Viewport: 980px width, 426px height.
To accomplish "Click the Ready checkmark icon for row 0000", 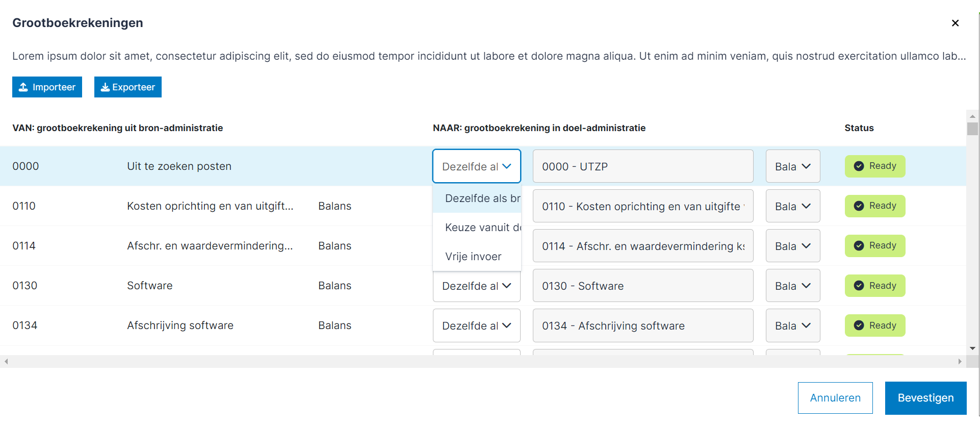I will (859, 166).
